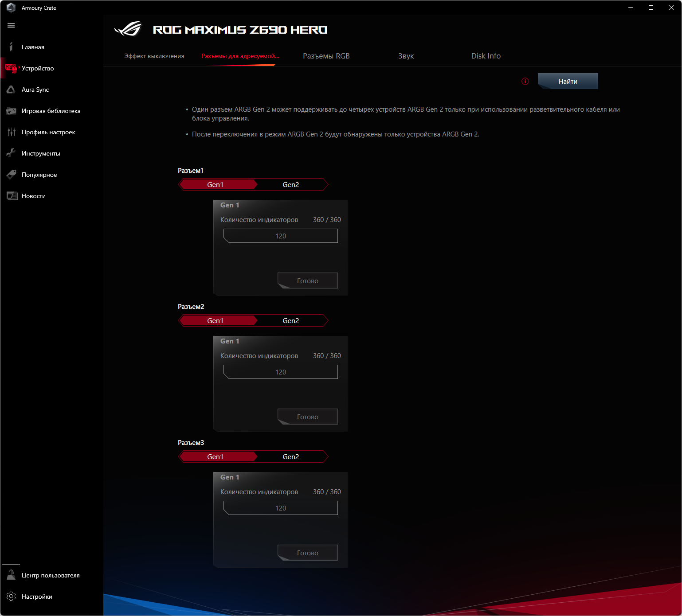Click the red info icon beside Найти

point(525,81)
